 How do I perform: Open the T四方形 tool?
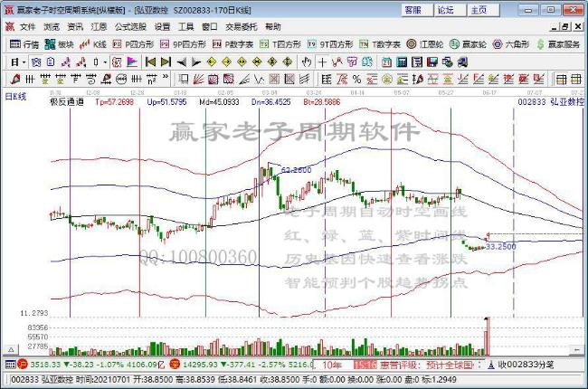[x=280, y=44]
